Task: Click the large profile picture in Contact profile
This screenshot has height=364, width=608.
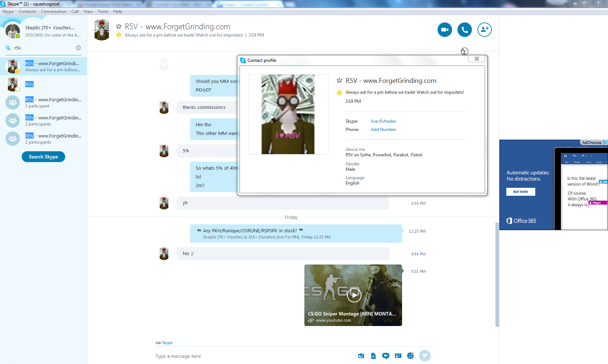Action: [x=288, y=114]
